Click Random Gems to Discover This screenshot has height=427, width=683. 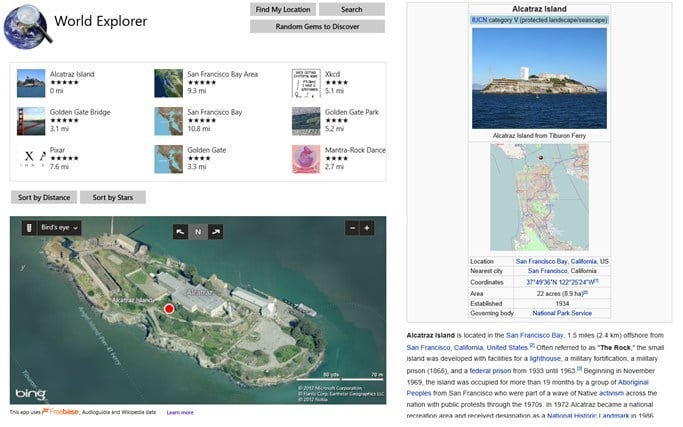[318, 27]
